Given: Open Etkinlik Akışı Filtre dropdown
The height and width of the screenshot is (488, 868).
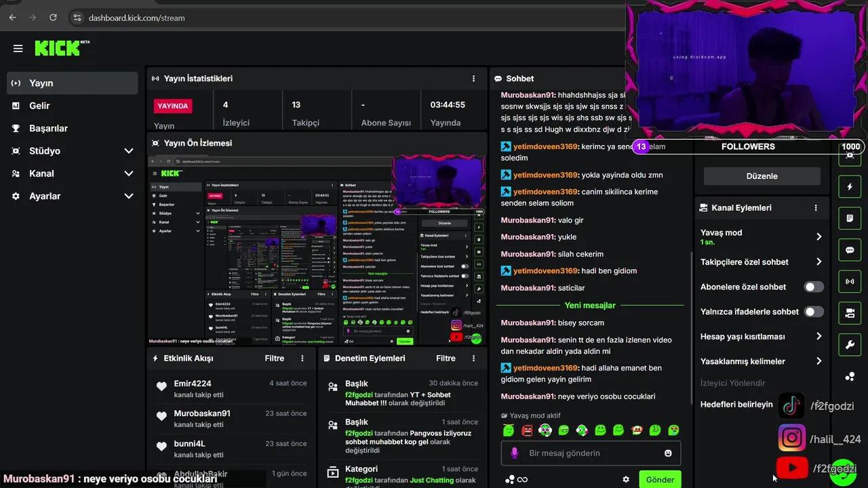Looking at the screenshot, I should pyautogui.click(x=275, y=358).
